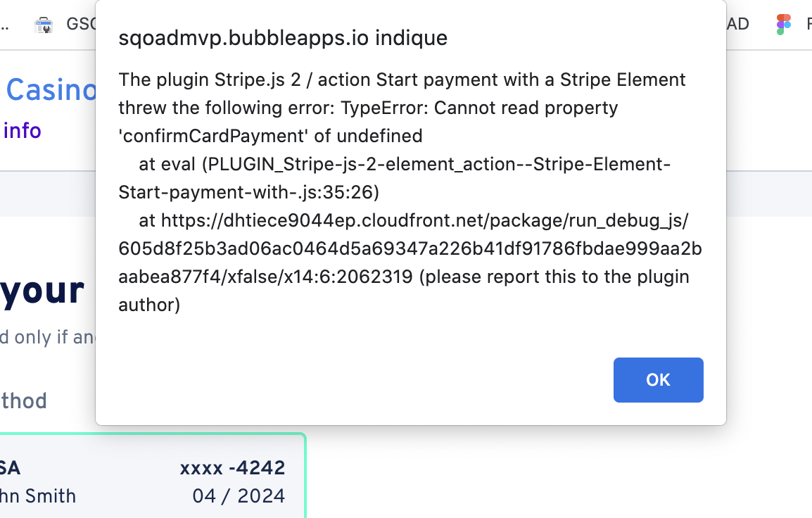Click the OK button in the dialog

pos(658,379)
